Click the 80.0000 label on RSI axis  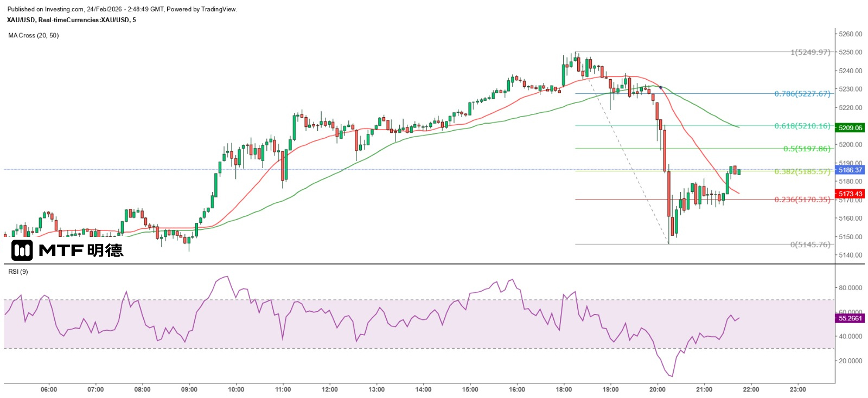pos(850,288)
